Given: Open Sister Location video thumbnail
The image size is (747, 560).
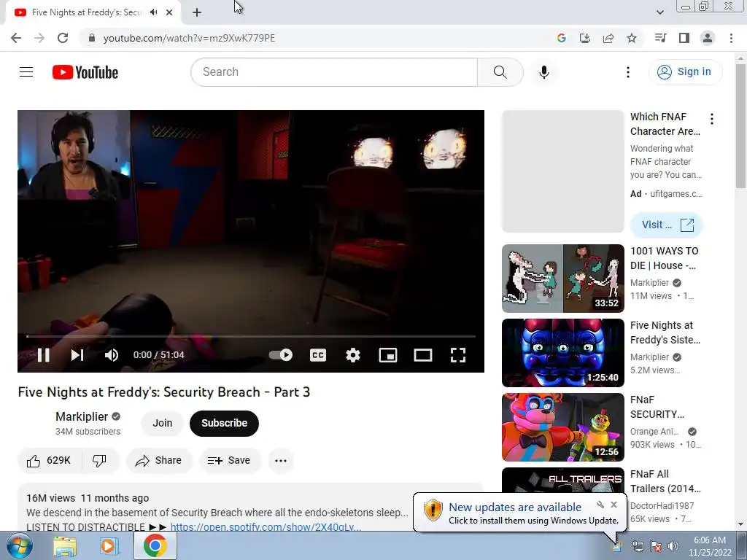Looking at the screenshot, I should coord(562,352).
